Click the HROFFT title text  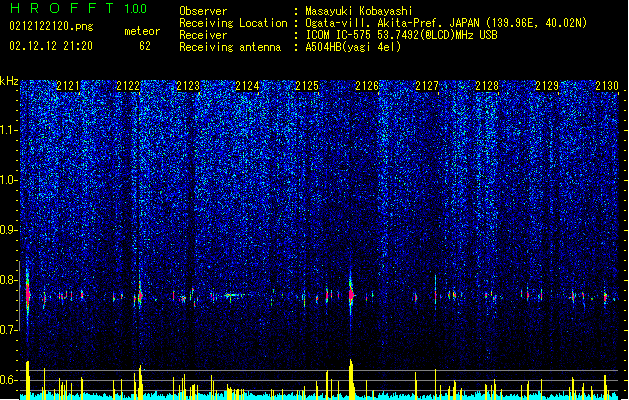(x=62, y=8)
